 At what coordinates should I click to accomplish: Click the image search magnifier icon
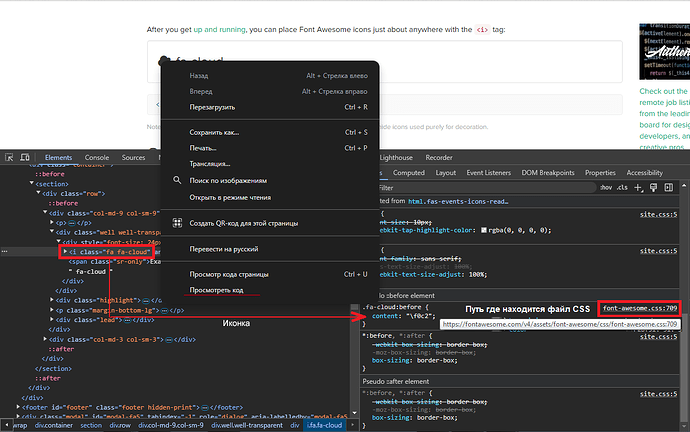[x=177, y=181]
